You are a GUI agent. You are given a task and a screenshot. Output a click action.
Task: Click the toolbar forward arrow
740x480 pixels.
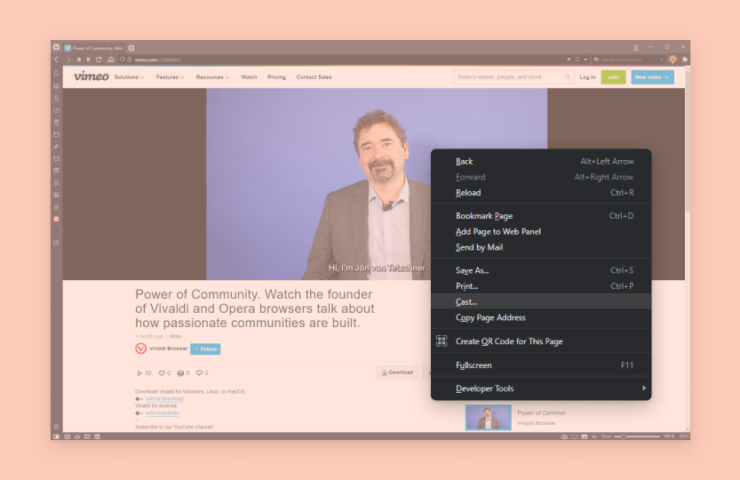point(67,59)
